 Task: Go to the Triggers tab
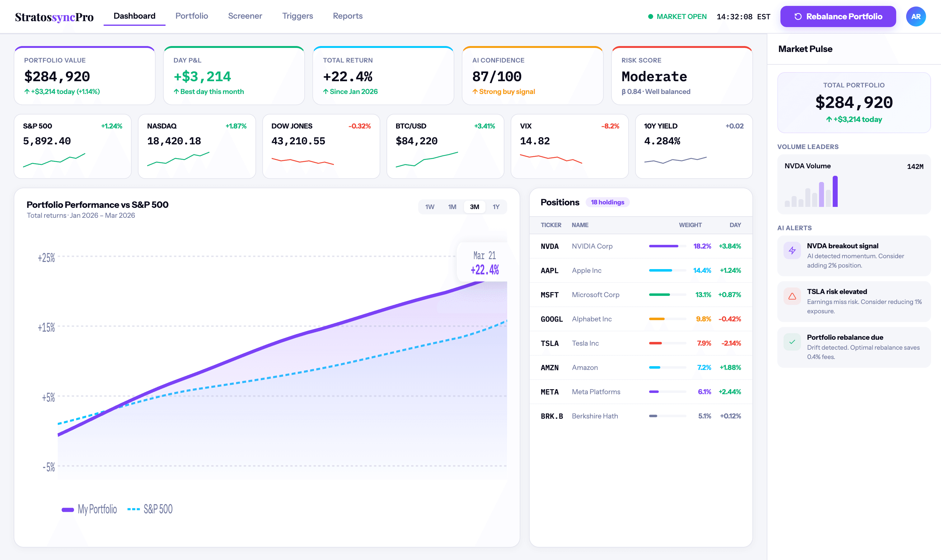coord(297,16)
